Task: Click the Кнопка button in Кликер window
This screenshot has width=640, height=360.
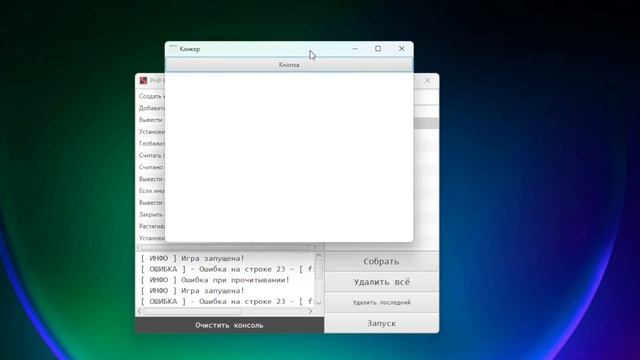Action: point(289,65)
